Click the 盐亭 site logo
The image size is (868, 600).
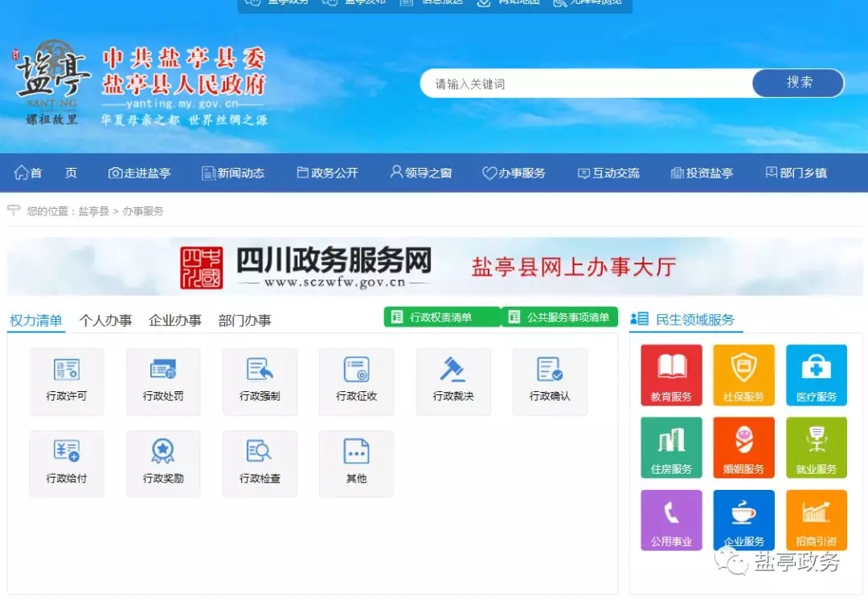click(x=51, y=82)
